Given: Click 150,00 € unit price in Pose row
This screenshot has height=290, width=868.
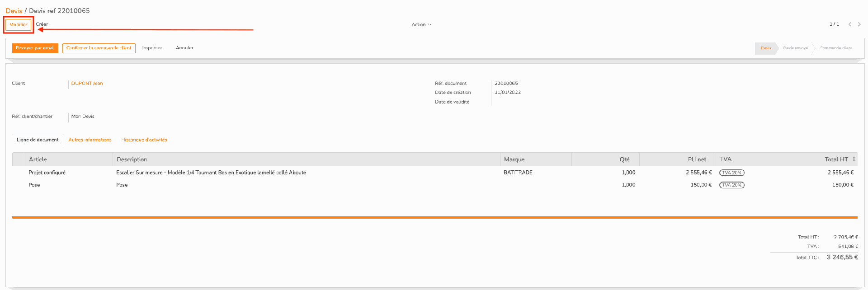Looking at the screenshot, I should pos(701,185).
